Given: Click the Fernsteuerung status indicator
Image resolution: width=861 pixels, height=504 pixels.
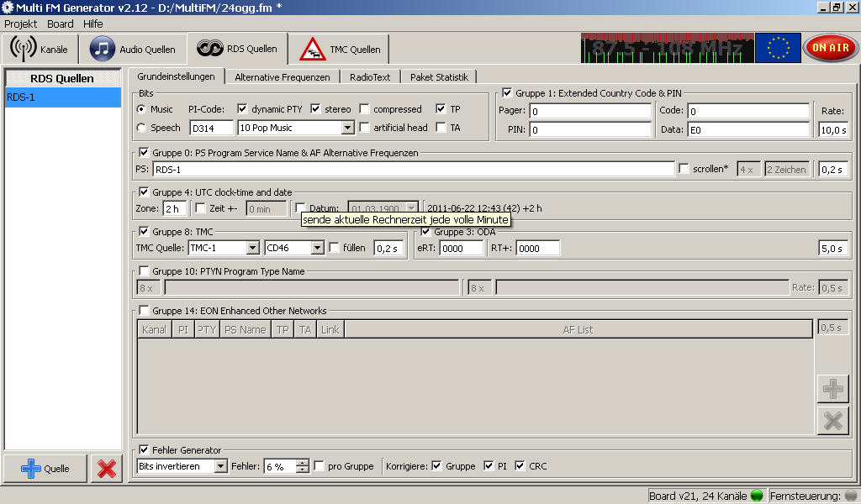Looking at the screenshot, I should pyautogui.click(x=851, y=496).
